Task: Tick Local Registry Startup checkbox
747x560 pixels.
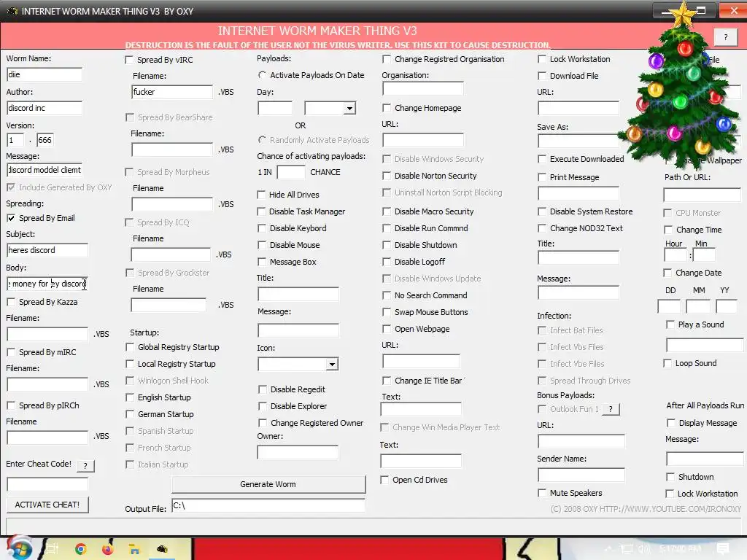Action: coord(130,364)
